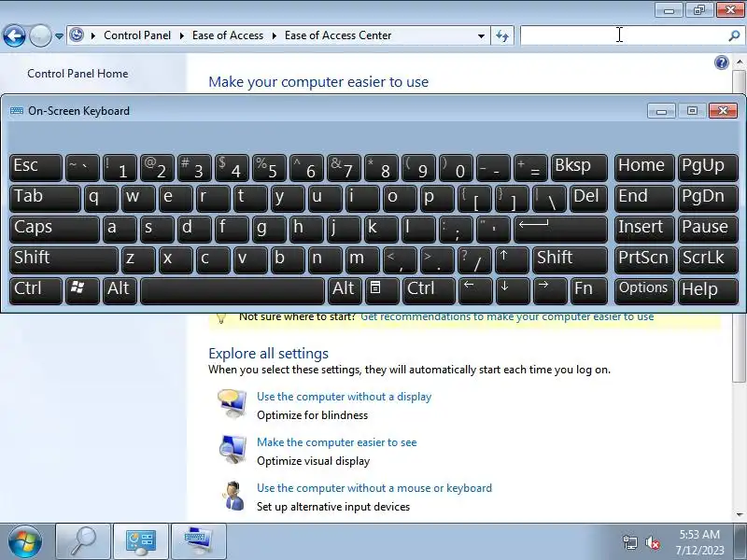Click the Options key on On-Screen Keyboard
This screenshot has width=747, height=560.
644,290
